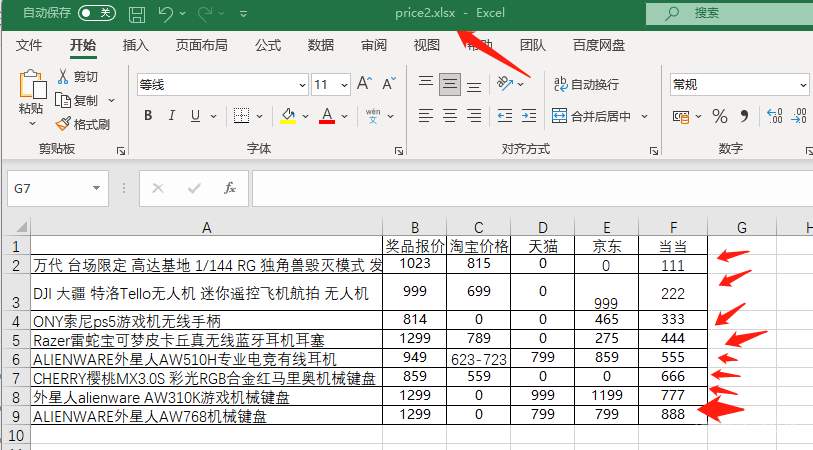The height and width of the screenshot is (450, 813).
Task: Undo the last action
Action: point(165,13)
